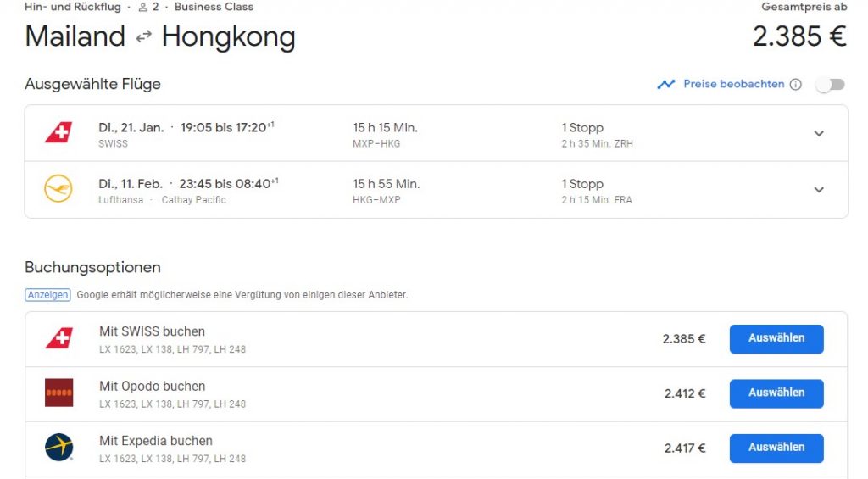Click the round-trip arrows between Mailand and Hongkong

tap(143, 37)
